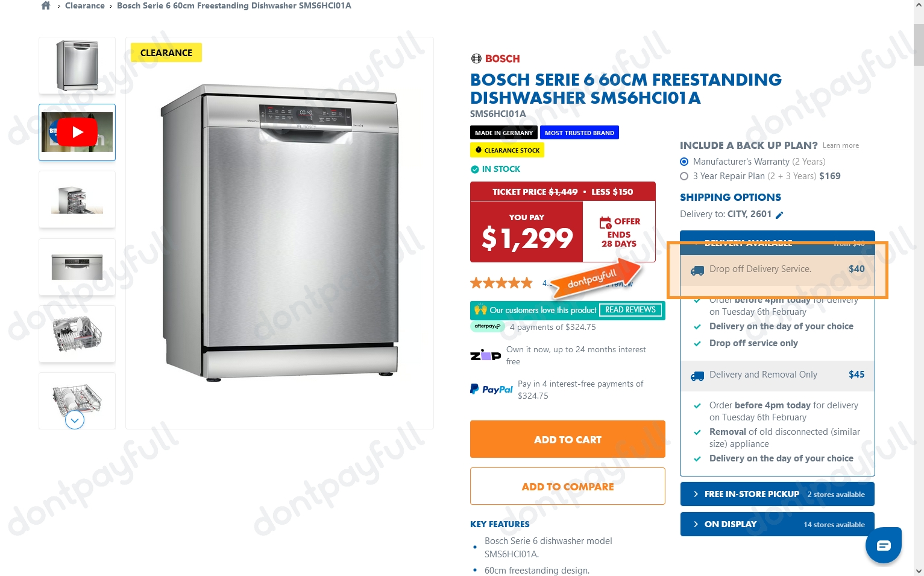
Task: Edit delivery postcode pencil icon
Action: (x=779, y=215)
